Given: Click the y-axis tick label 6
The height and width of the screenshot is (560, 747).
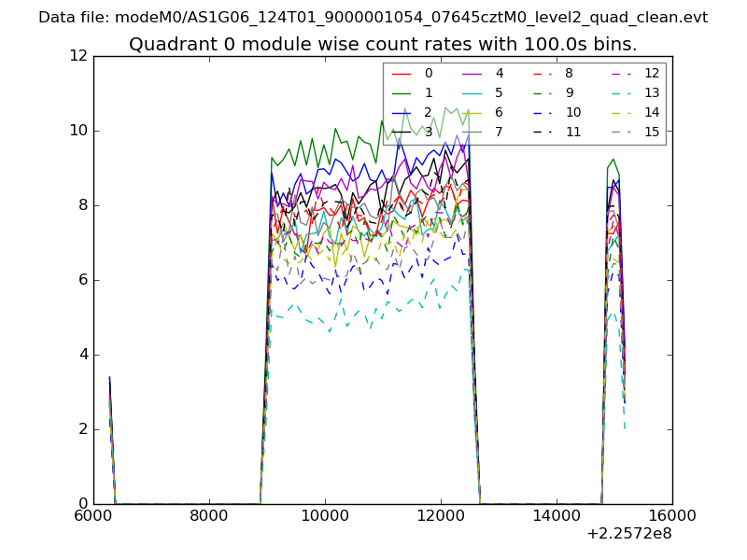Looking at the screenshot, I should 82,280.
